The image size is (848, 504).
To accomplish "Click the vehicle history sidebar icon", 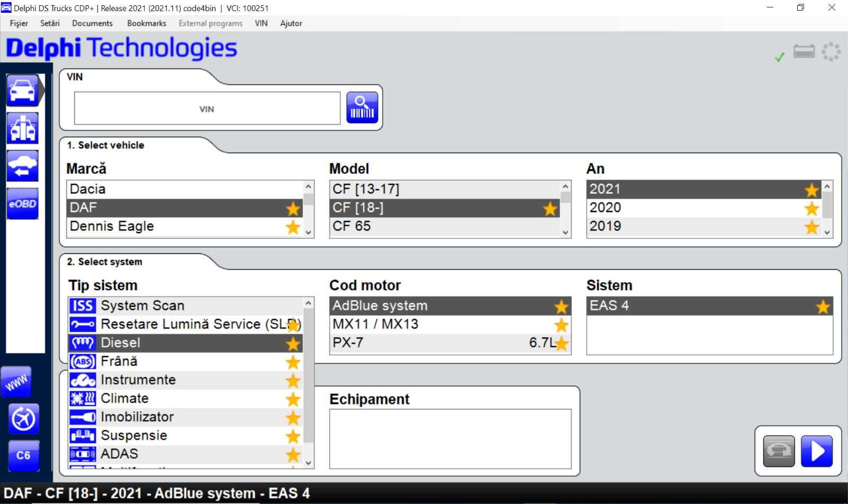I will [22, 166].
